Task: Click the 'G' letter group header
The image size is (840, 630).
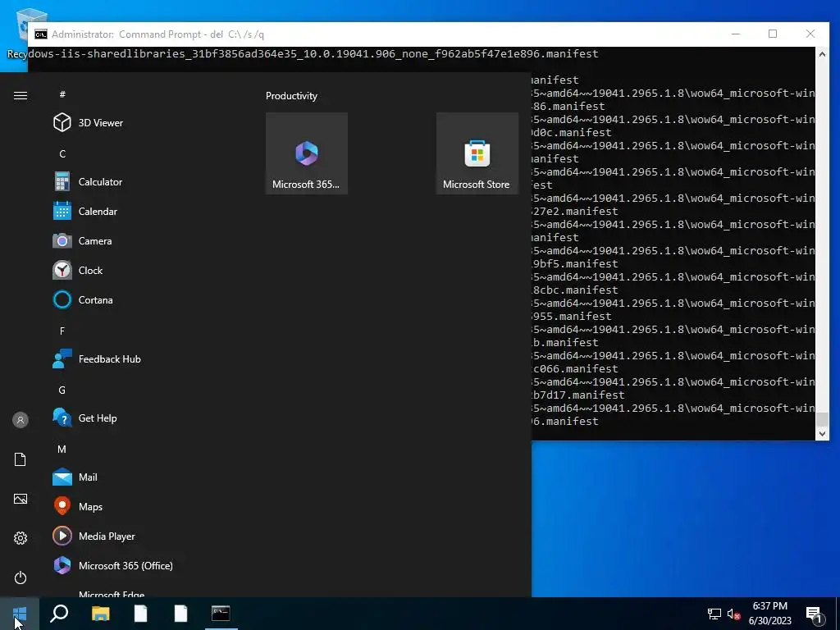Action: 62,390
